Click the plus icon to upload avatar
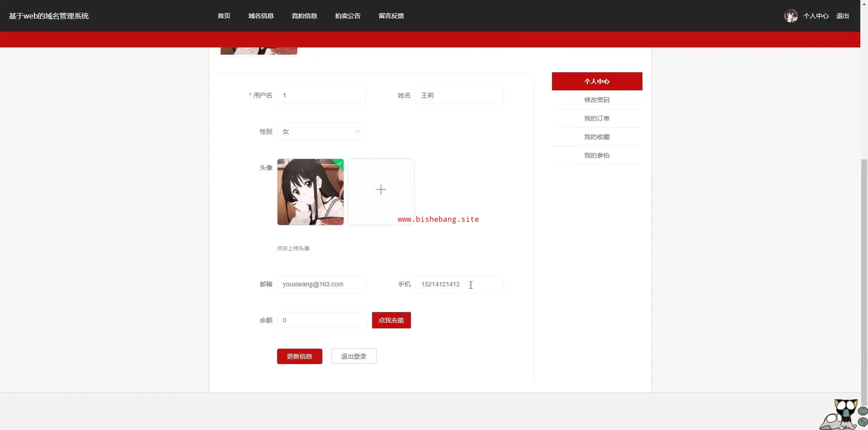 tap(381, 190)
